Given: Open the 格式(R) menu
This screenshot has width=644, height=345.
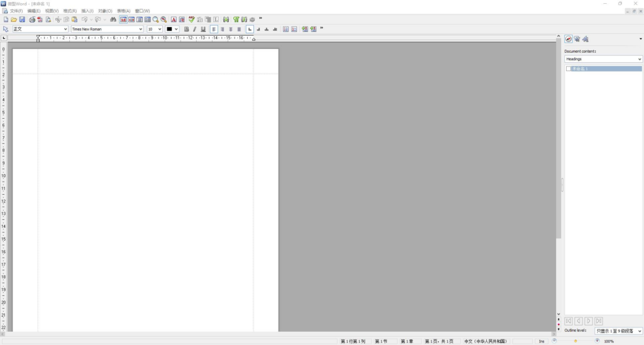Looking at the screenshot, I should [70, 11].
